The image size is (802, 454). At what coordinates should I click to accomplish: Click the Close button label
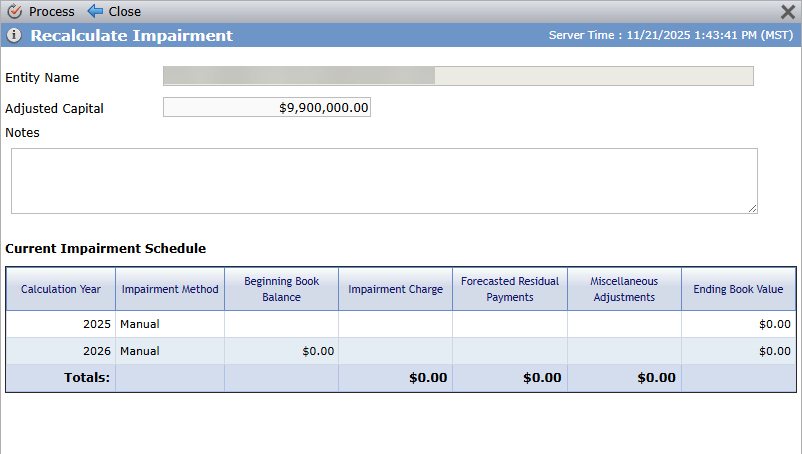tap(125, 11)
